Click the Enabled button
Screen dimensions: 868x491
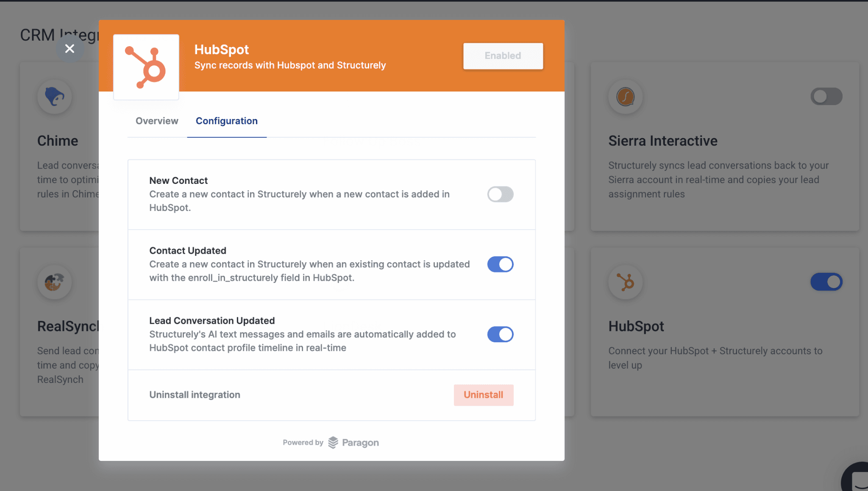[x=503, y=56]
